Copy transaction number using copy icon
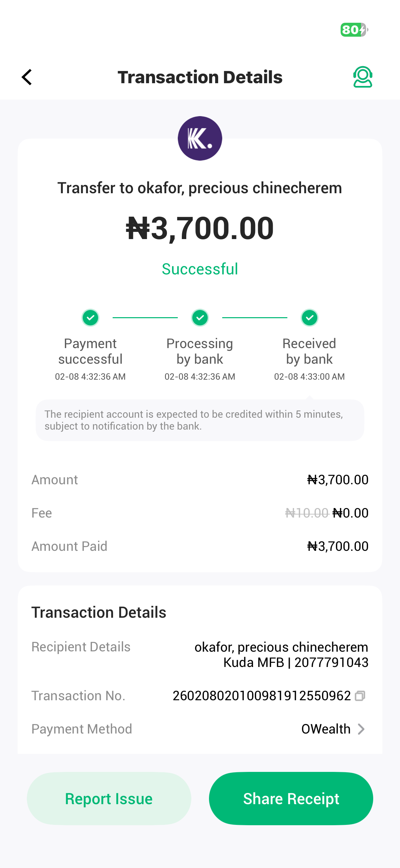400x868 pixels. 360,696
